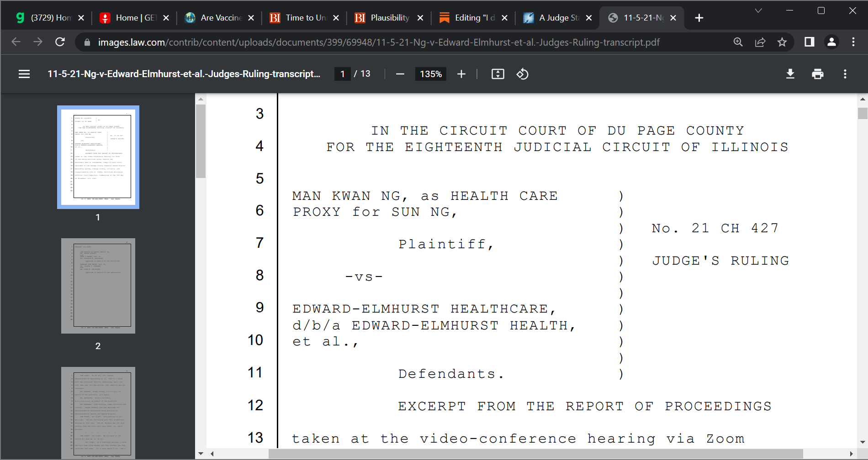
Task: Click 'MAN KWAN NG, as HEALTH CARE' line
Action: pos(425,196)
